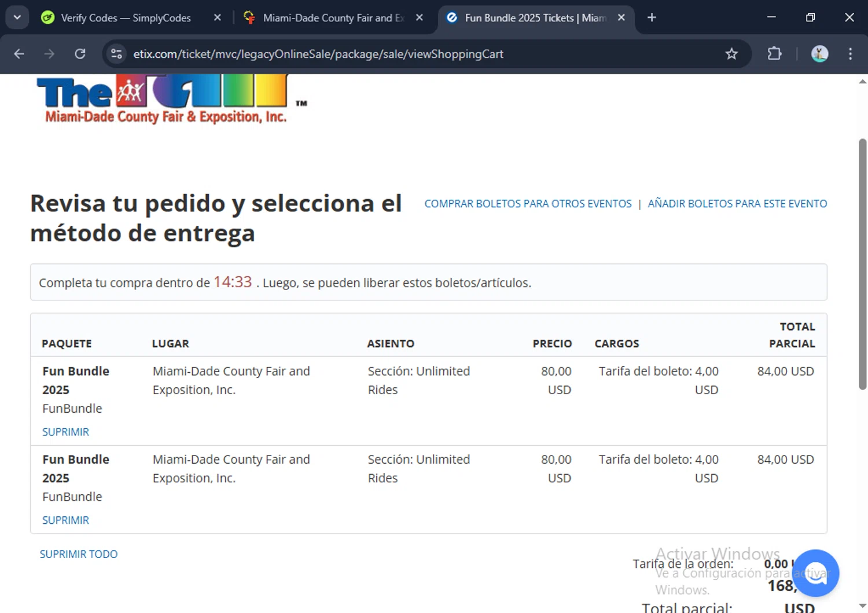This screenshot has width=868, height=613.
Task: View site information icon in address bar
Action: tap(116, 54)
